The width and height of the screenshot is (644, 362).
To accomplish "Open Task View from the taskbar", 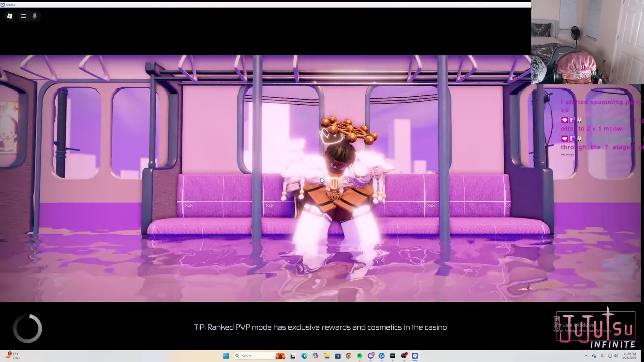I will (293, 356).
